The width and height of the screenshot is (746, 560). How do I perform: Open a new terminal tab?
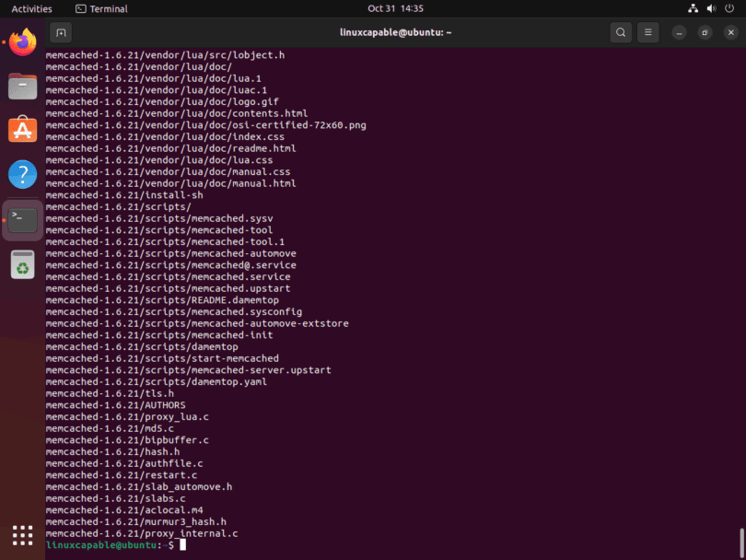(x=61, y=33)
